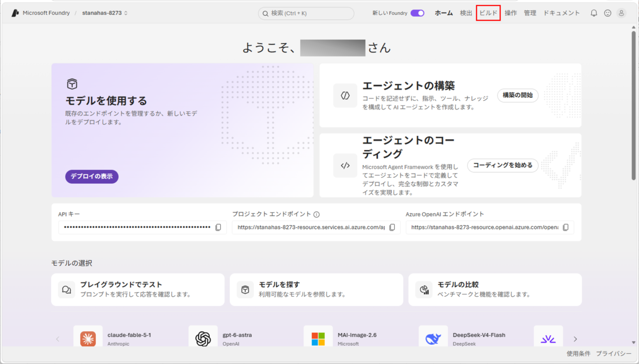The height and width of the screenshot is (364, 639).
Task: Open the ビルド tab
Action: coord(489,13)
